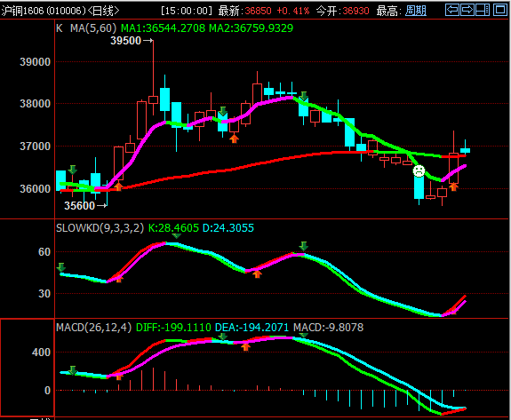Click the green down arrow at SLOWKD second peak

tap(304, 246)
